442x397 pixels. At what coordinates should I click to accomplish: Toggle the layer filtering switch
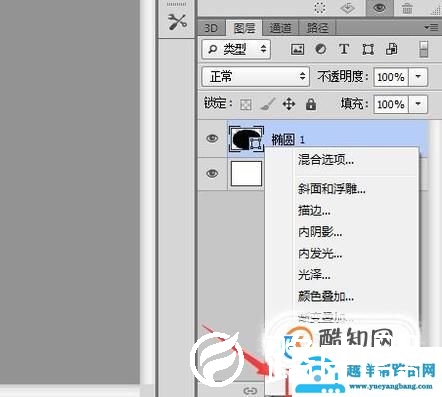tap(424, 49)
